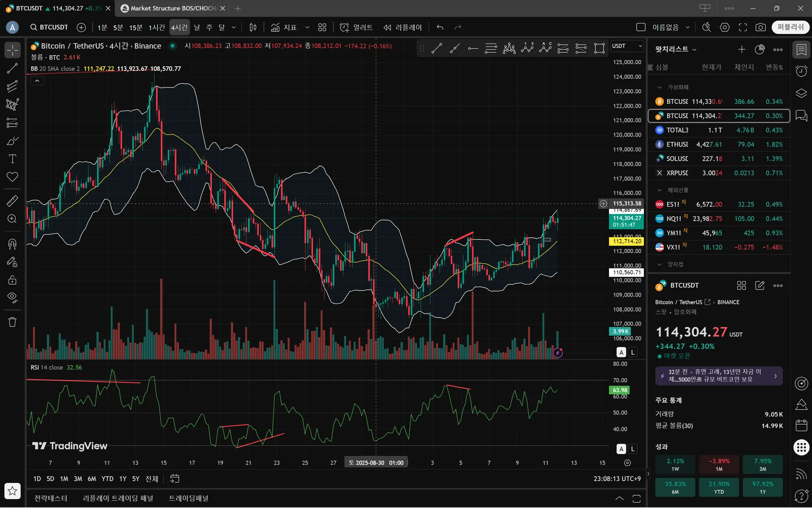The image size is (812, 508).
Task: Toggle the A auto scale button
Action: tap(621, 352)
